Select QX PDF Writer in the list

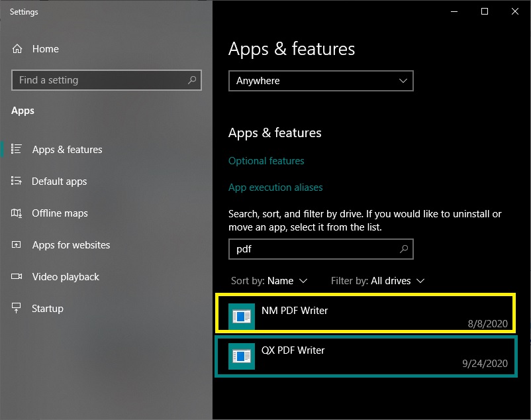tap(366, 356)
